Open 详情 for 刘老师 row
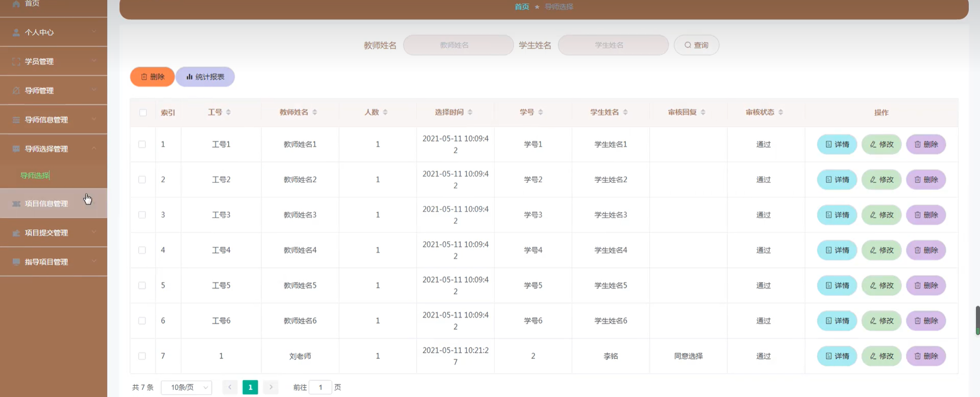 [x=837, y=356]
